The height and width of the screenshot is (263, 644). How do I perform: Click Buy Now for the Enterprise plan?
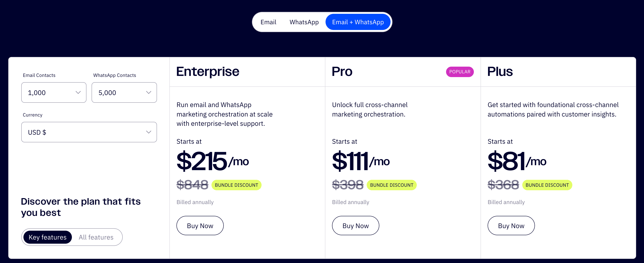click(200, 226)
